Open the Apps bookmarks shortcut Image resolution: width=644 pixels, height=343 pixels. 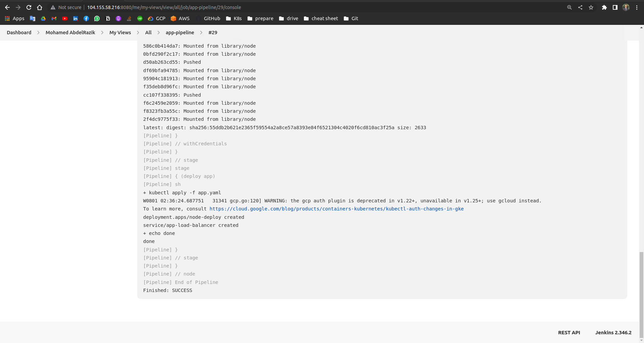[x=15, y=18]
